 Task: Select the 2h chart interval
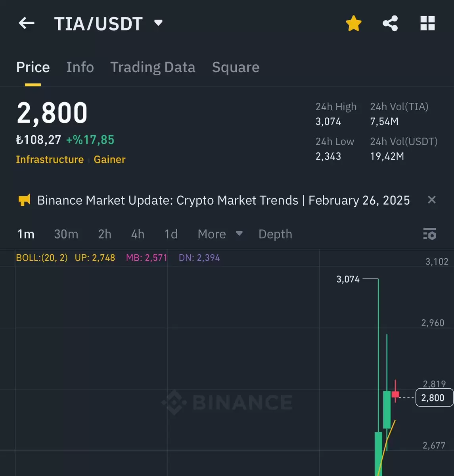click(105, 234)
